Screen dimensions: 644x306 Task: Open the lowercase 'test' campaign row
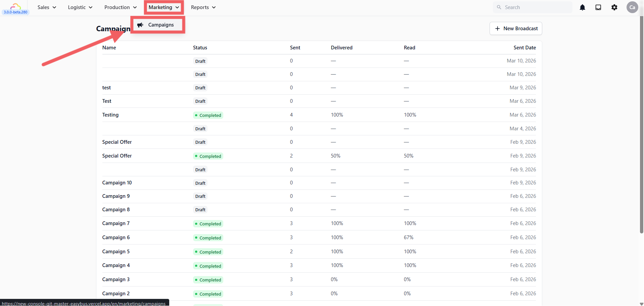pos(319,88)
